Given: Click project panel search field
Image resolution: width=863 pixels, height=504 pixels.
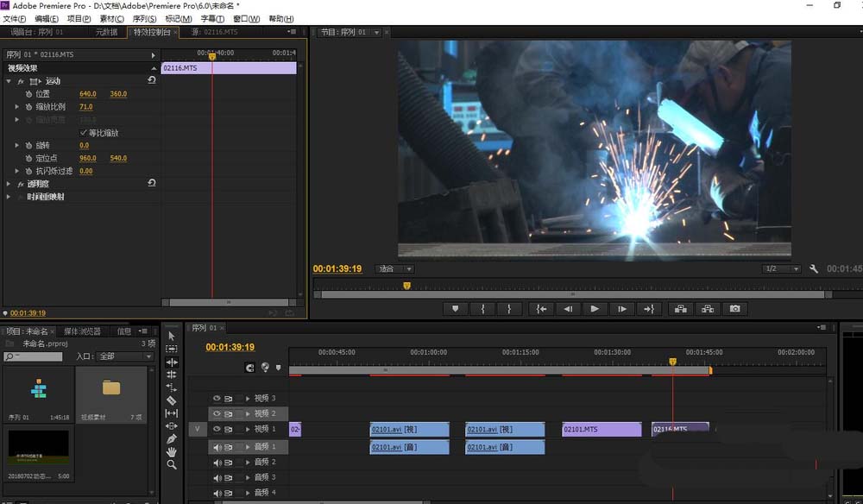Looking at the screenshot, I should click(x=33, y=356).
